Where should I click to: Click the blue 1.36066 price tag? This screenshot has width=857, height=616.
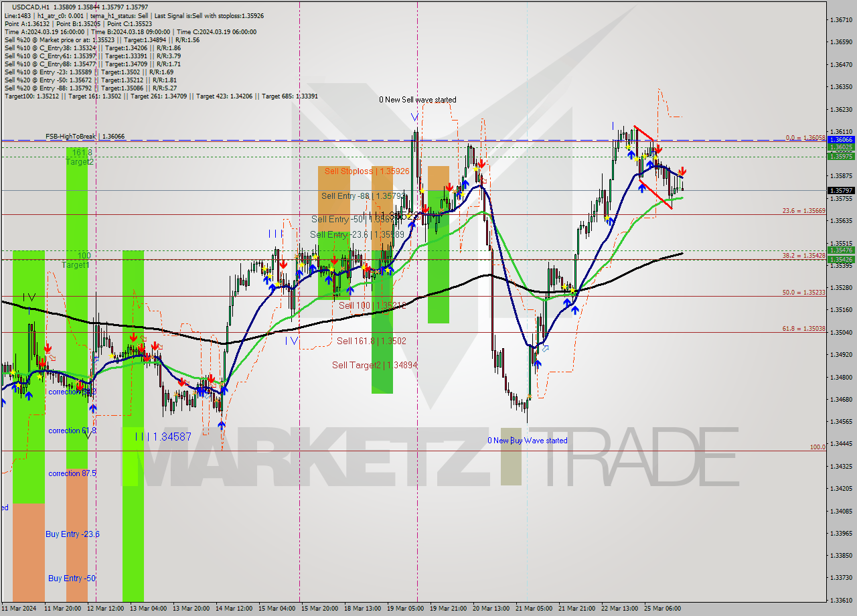(x=841, y=140)
